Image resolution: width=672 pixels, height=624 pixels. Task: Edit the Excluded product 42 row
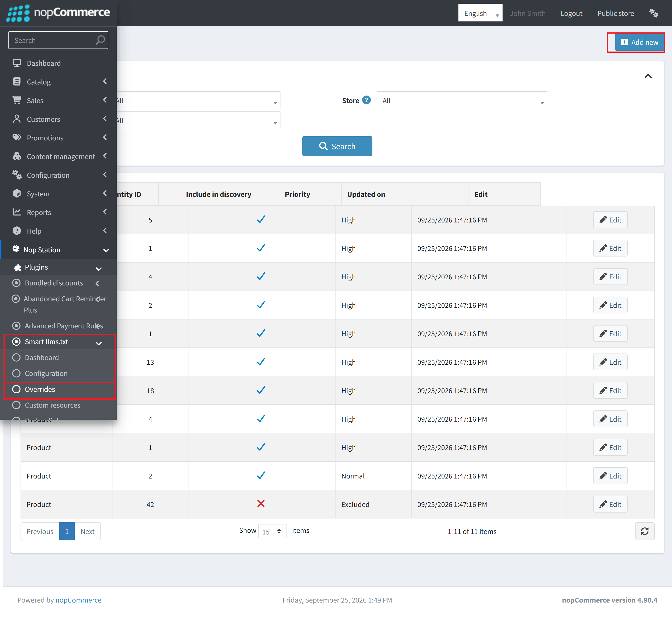tap(610, 504)
